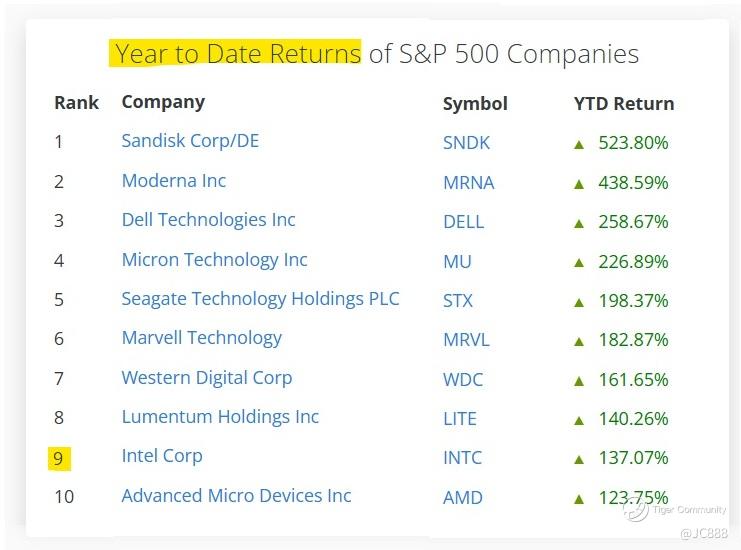This screenshot has height=550, width=741.
Task: Open the Marvell Technology company link
Action: pyautogui.click(x=201, y=338)
